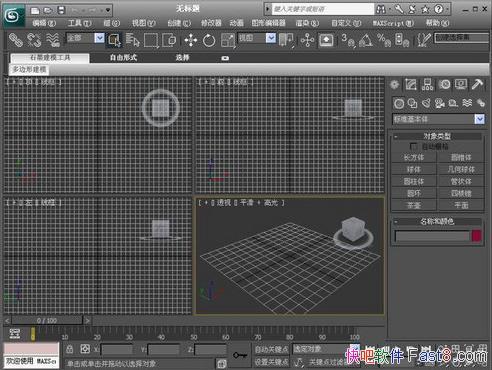
Task: Click the named selection sets field
Action: coord(462,38)
